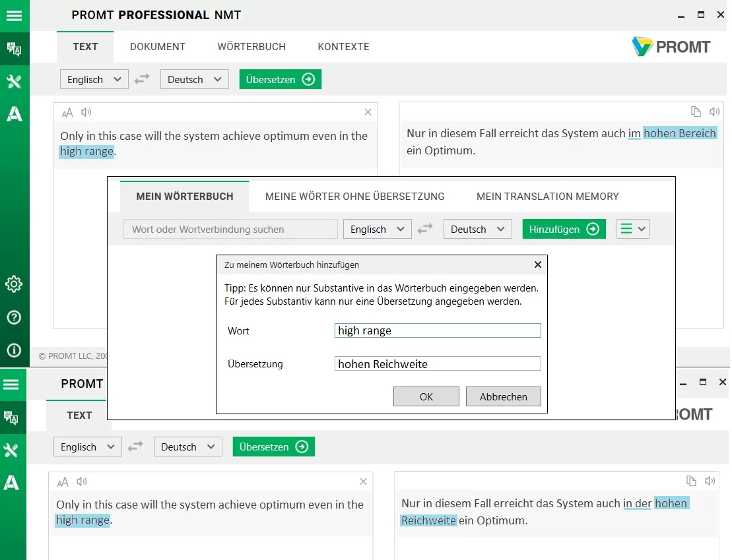The width and height of the screenshot is (732, 560).
Task: Select TEXT tab in bottom window
Action: pos(79,416)
